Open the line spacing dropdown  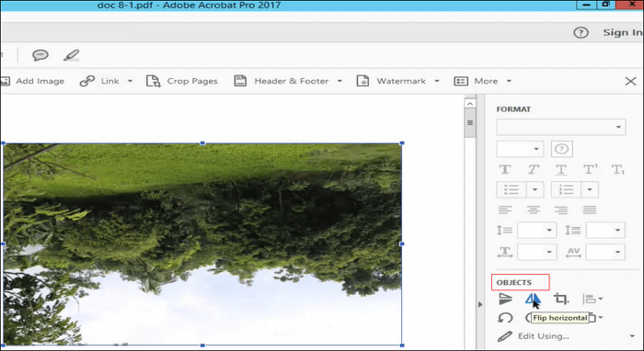537,231
